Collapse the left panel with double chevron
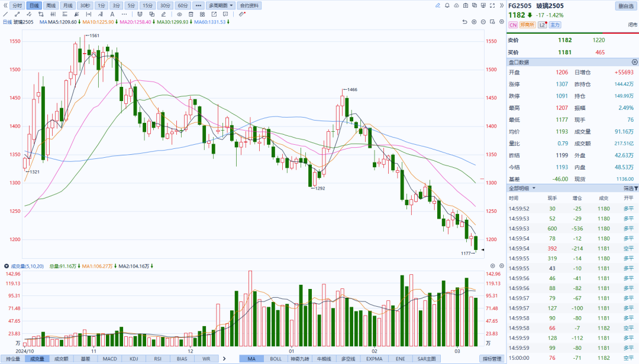 coord(5,6)
